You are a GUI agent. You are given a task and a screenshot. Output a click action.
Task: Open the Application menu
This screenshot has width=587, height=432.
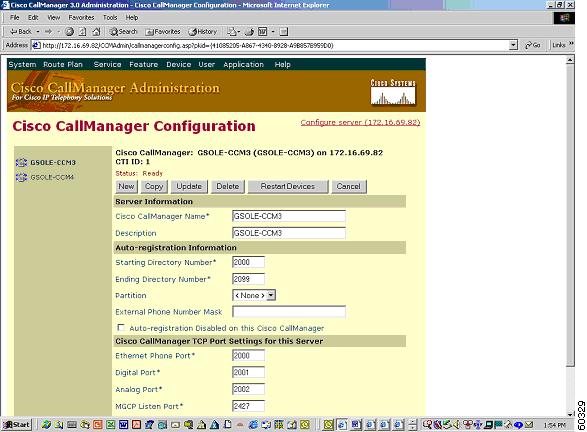(x=243, y=64)
